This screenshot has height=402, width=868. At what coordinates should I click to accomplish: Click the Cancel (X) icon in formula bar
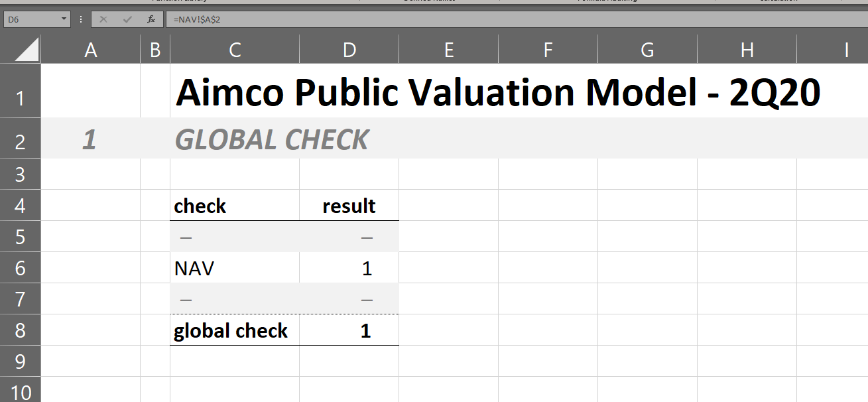click(x=103, y=20)
